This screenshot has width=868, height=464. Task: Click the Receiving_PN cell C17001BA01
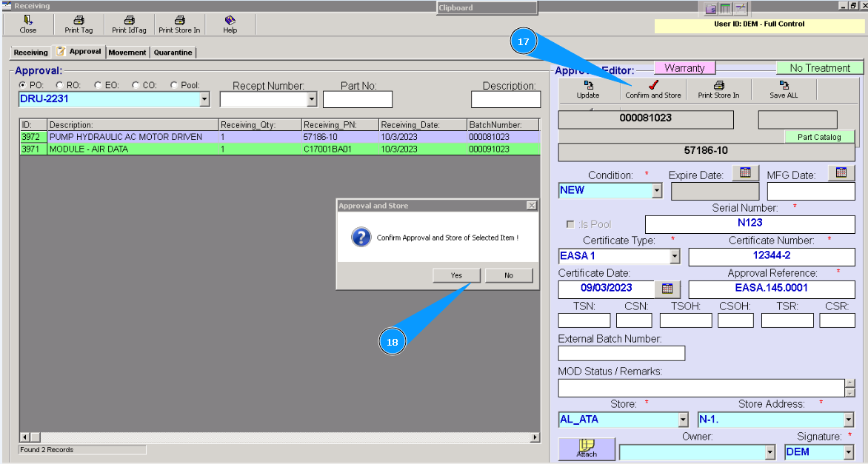[340, 149]
